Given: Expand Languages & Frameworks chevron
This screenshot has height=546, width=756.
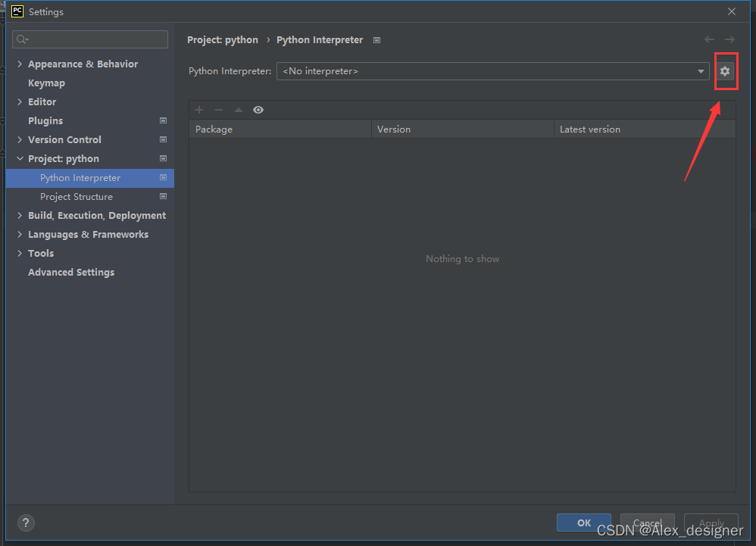Looking at the screenshot, I should [x=20, y=234].
